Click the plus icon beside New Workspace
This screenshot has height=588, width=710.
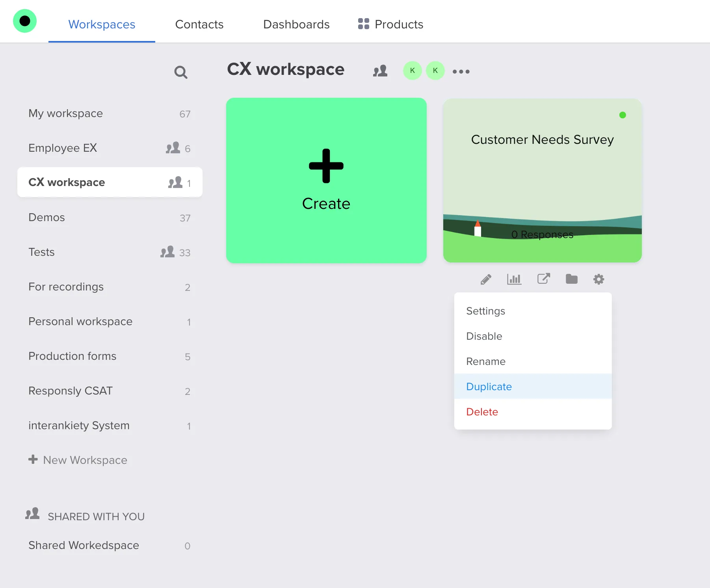[33, 459]
